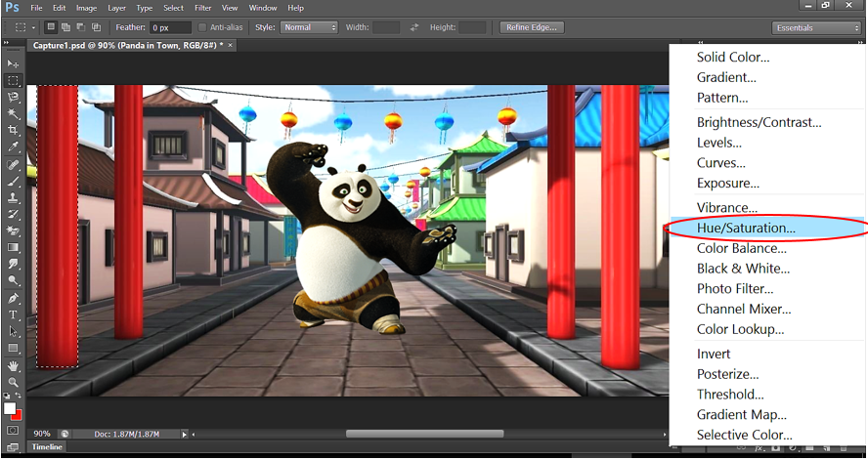Screen dimensions: 868x460
Task: Select the Healing Brush tool
Action: coord(14,165)
